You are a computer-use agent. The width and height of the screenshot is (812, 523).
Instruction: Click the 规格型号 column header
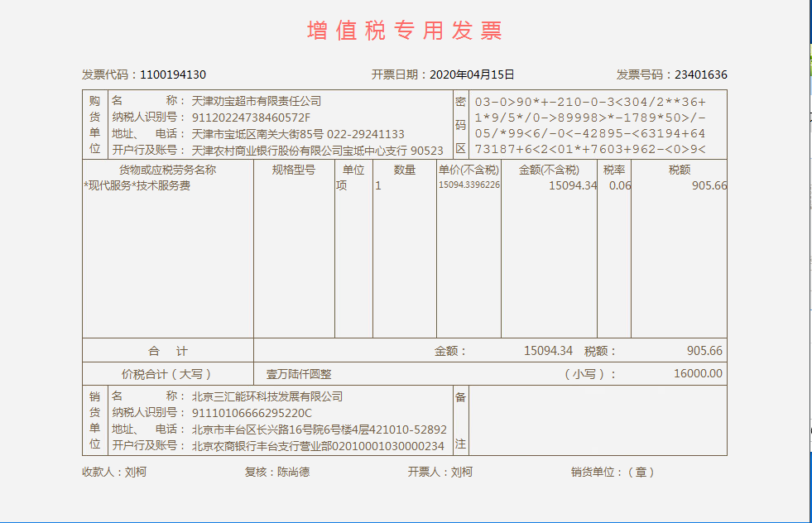tap(294, 170)
